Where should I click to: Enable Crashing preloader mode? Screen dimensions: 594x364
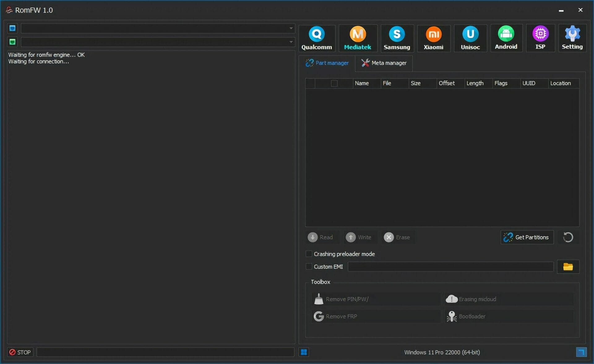pos(309,254)
